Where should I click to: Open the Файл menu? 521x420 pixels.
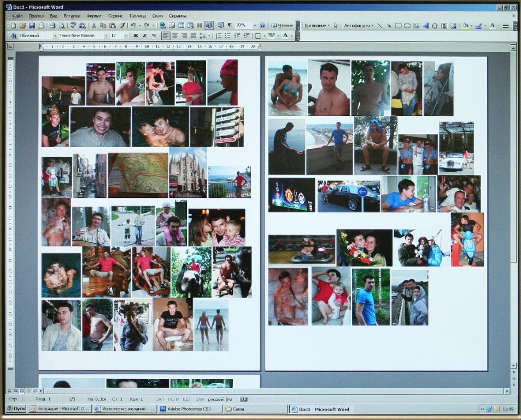17,16
